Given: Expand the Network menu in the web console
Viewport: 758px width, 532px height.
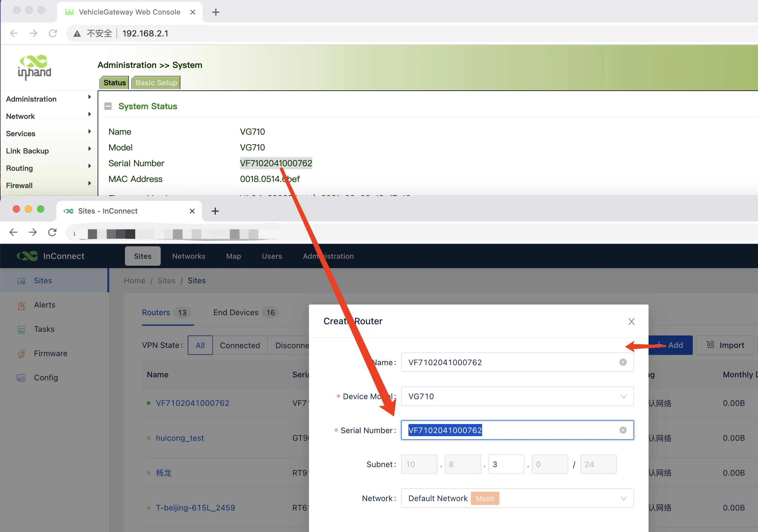Looking at the screenshot, I should click(x=49, y=116).
